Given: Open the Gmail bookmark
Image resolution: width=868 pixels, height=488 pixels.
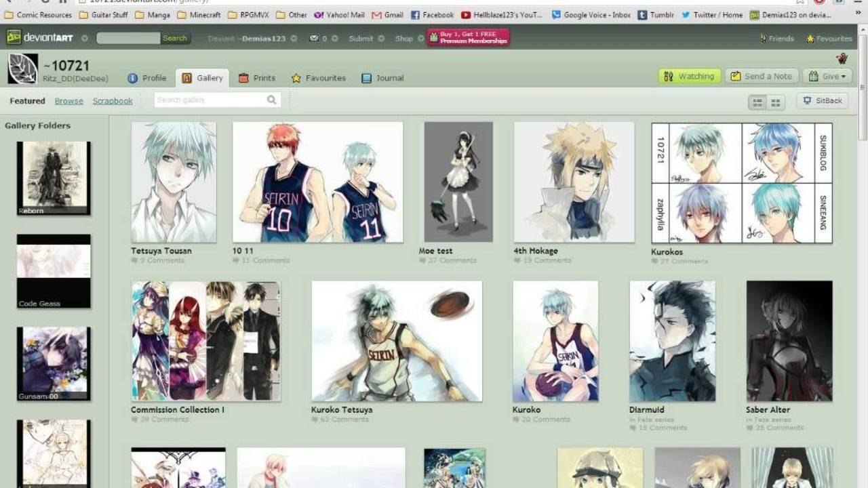Looking at the screenshot, I should click(x=388, y=14).
